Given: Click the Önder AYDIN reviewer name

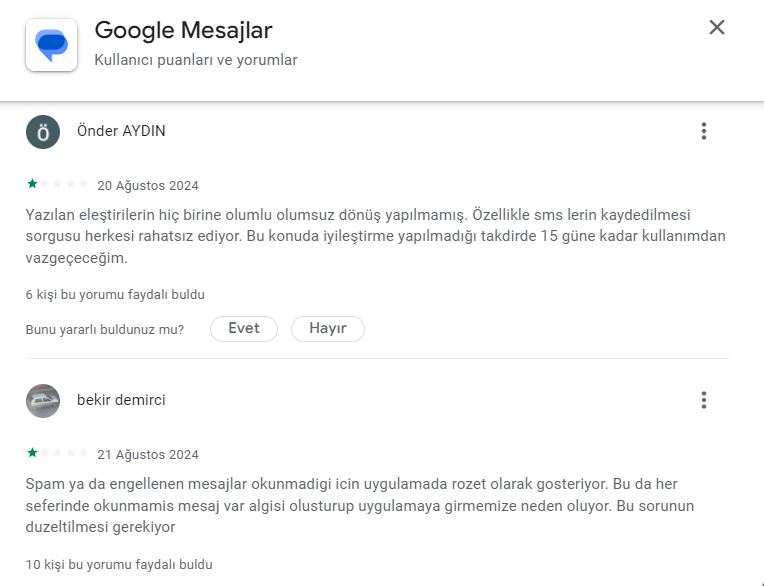Looking at the screenshot, I should (121, 131).
